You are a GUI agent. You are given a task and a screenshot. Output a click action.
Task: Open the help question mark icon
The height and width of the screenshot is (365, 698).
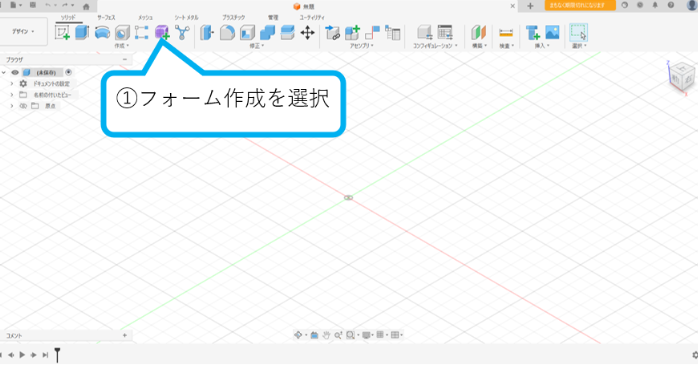(671, 5)
